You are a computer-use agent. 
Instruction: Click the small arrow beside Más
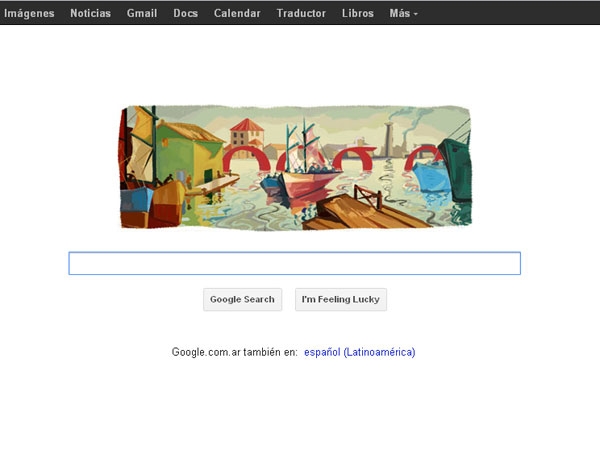click(416, 14)
